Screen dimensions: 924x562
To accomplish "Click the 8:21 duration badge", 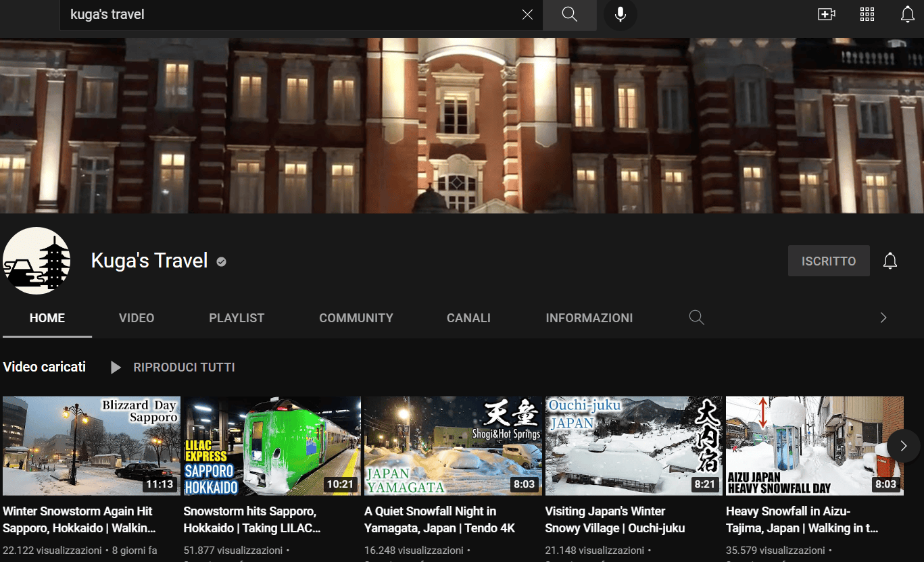I will 705,484.
